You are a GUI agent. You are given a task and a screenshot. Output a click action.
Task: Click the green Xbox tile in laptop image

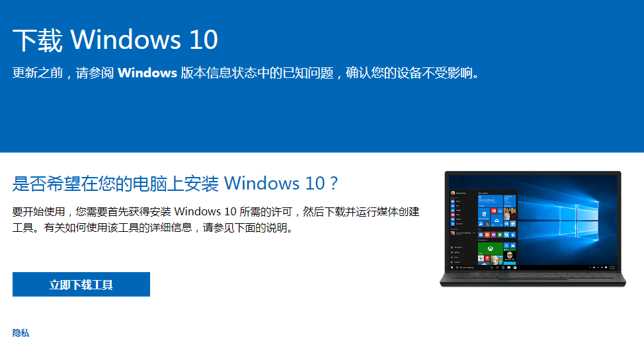click(491, 248)
